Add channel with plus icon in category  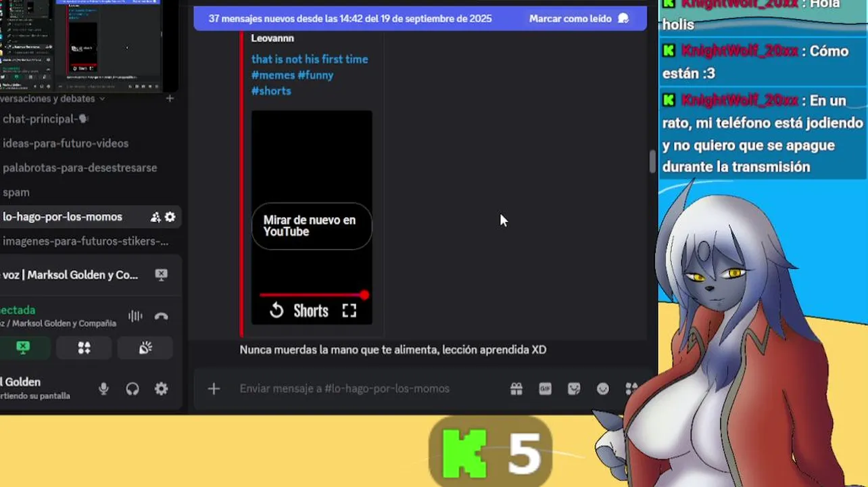[170, 99]
